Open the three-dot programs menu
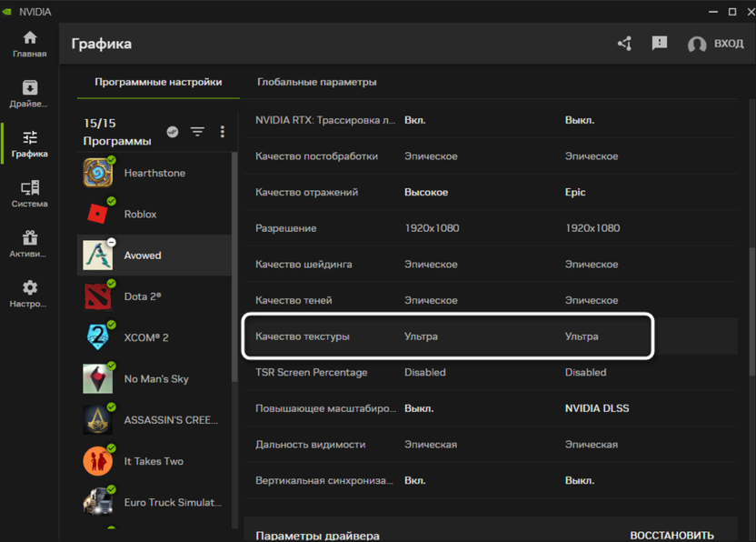The image size is (756, 542). 223,132
